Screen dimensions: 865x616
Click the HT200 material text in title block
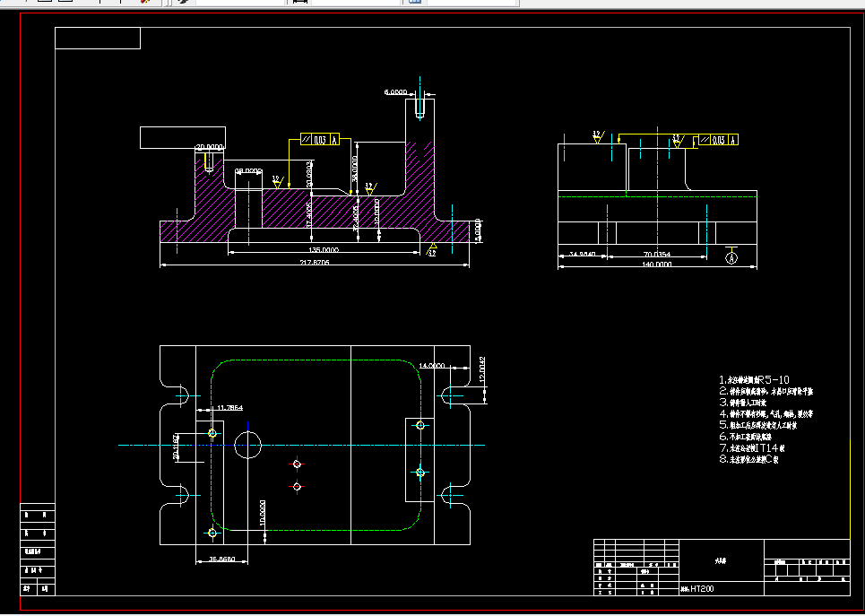coord(702,589)
